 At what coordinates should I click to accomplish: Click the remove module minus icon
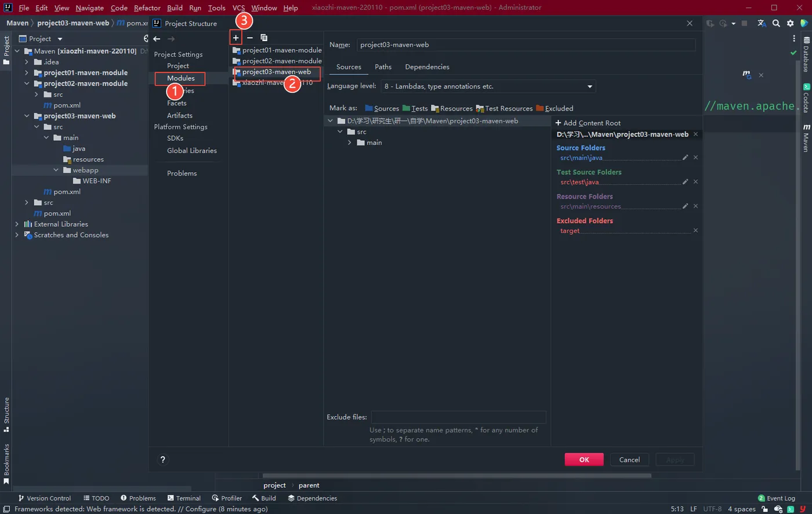[x=250, y=38]
